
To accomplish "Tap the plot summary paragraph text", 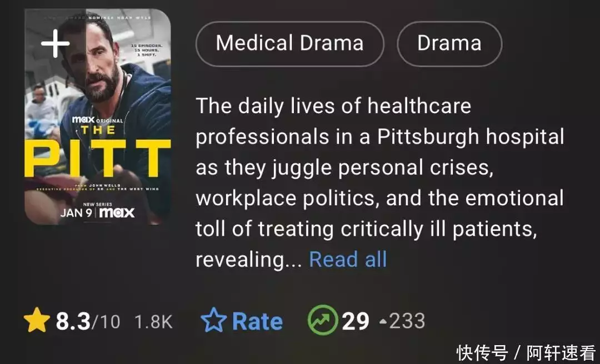I will pyautogui.click(x=379, y=183).
